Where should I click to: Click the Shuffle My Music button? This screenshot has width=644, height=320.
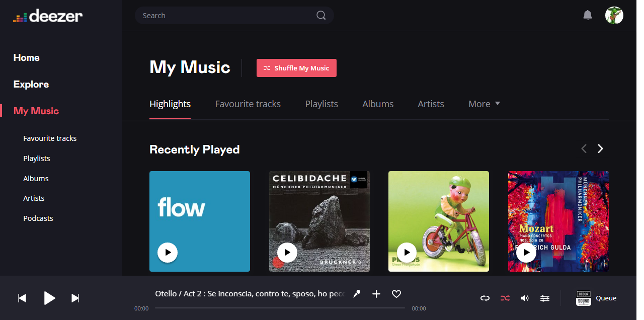296,68
